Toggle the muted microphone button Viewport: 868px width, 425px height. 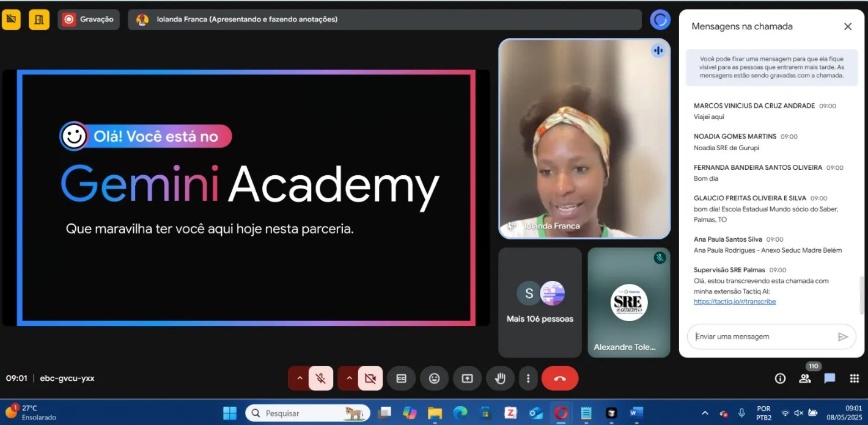click(x=321, y=379)
